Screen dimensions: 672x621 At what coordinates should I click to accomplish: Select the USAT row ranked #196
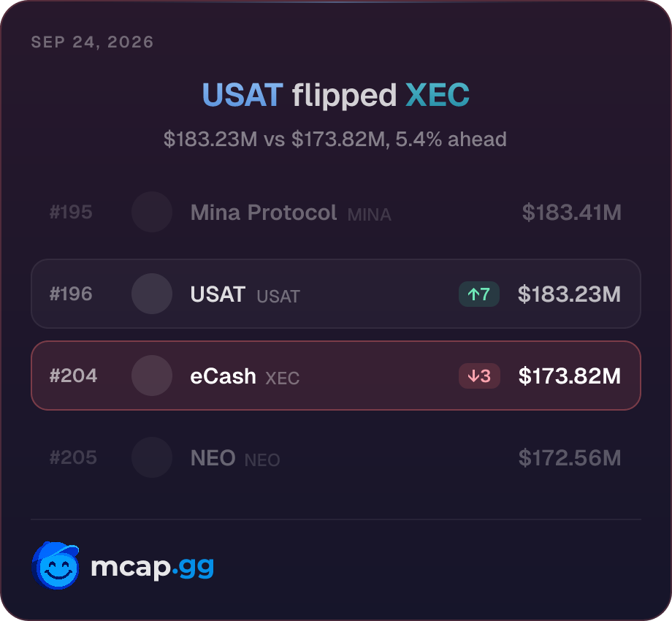tap(336, 294)
